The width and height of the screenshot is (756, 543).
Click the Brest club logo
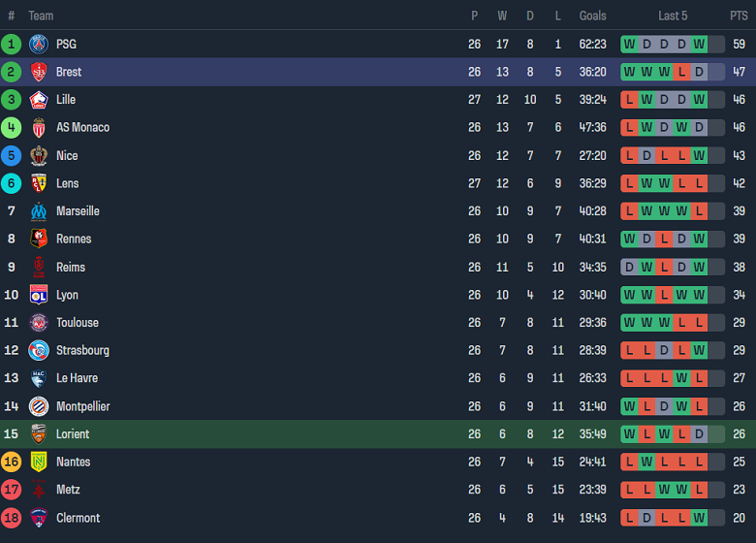pyautogui.click(x=39, y=72)
